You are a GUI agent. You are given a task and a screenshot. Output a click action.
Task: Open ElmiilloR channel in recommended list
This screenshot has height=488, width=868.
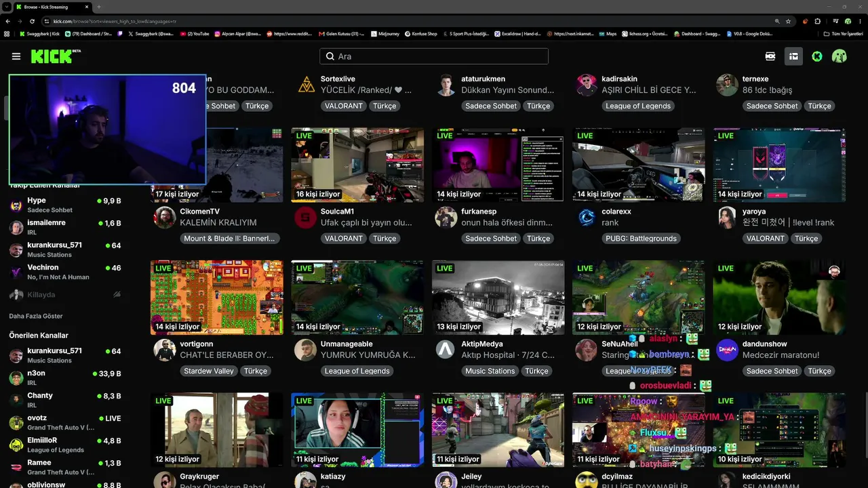[65, 445]
